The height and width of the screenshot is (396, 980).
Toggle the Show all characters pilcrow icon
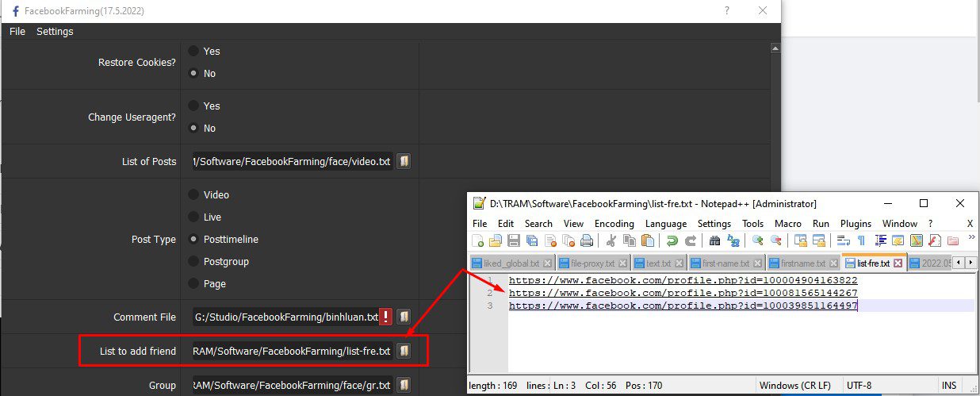(x=861, y=240)
